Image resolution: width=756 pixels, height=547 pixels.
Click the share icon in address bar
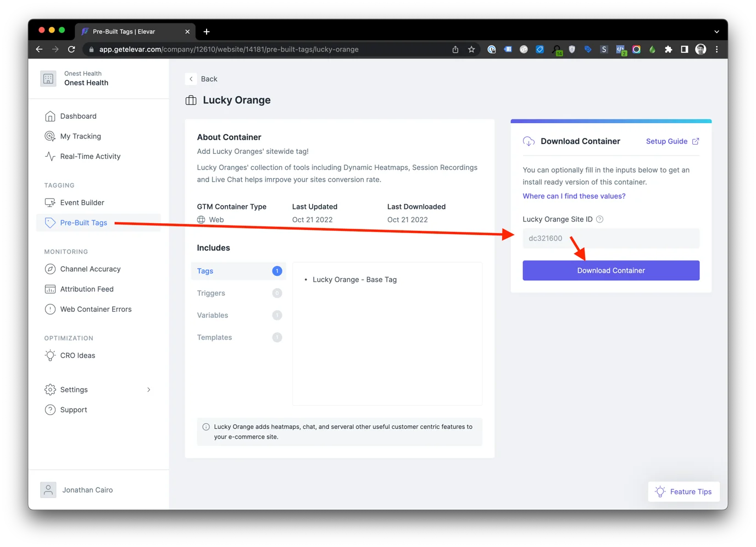click(x=455, y=49)
